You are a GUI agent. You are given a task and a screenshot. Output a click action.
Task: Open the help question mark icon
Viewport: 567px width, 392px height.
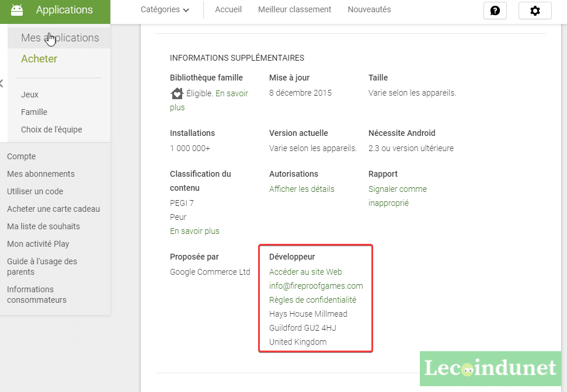coord(495,10)
